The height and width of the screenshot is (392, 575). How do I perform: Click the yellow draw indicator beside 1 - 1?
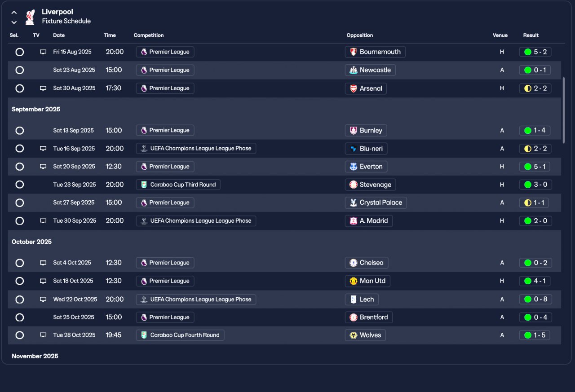528,203
